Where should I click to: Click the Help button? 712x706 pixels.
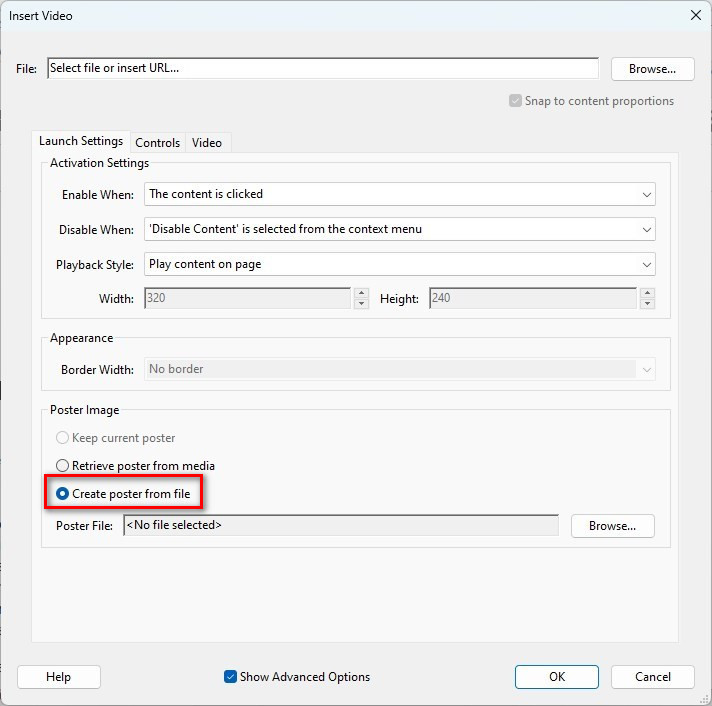(58, 677)
